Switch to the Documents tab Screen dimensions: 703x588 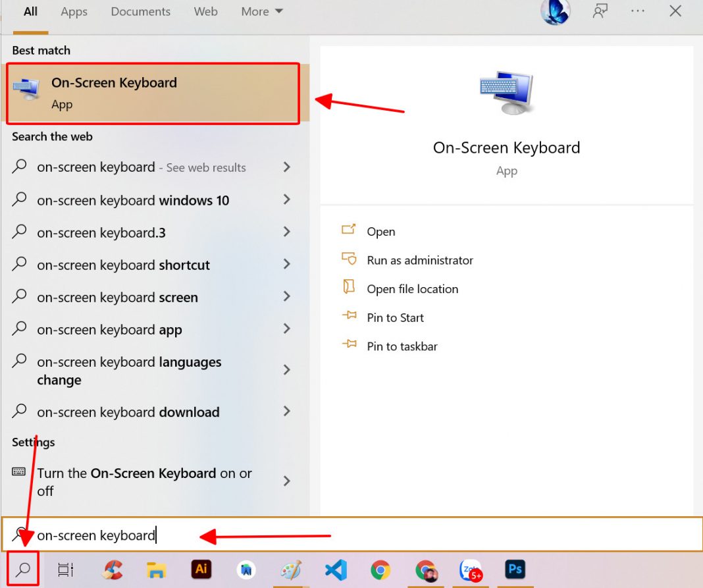[140, 12]
